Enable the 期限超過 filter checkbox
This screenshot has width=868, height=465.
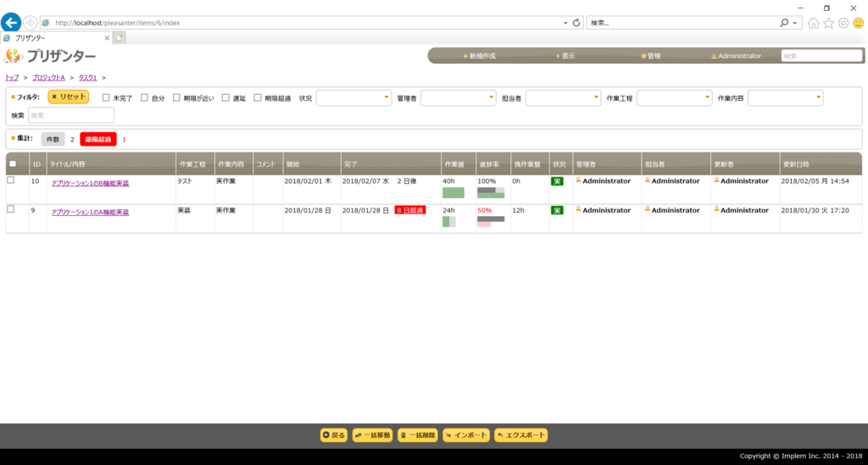[x=258, y=97]
